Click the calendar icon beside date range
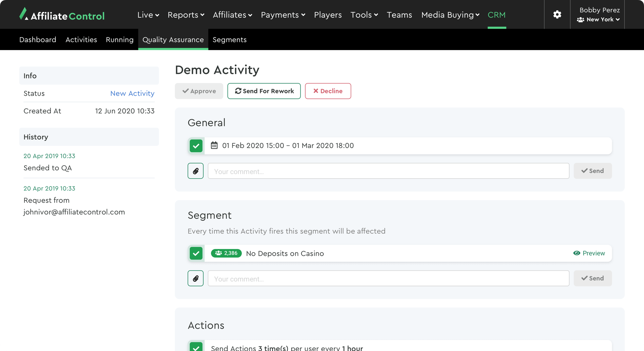Viewport: 644px width, 351px height. point(214,146)
